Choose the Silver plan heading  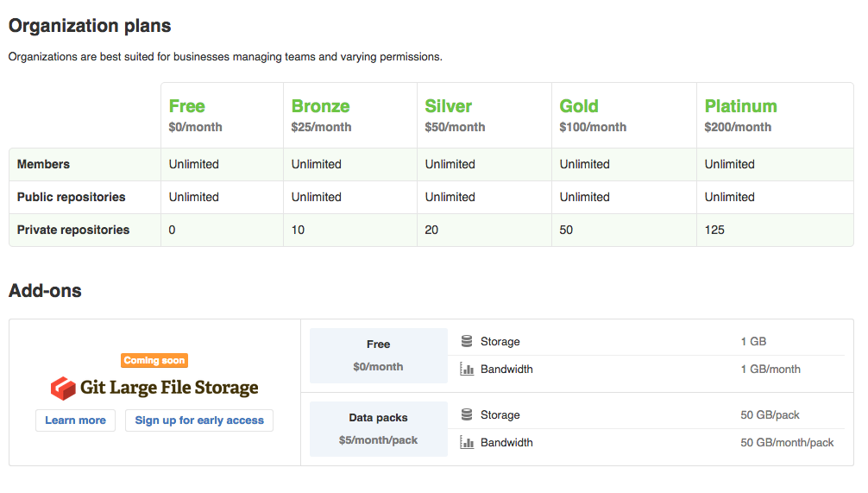click(x=448, y=106)
